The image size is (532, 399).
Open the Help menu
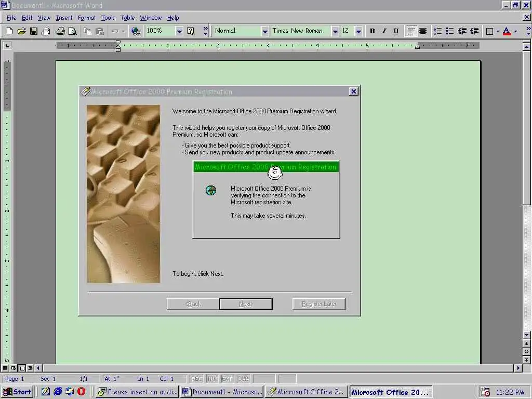(172, 18)
